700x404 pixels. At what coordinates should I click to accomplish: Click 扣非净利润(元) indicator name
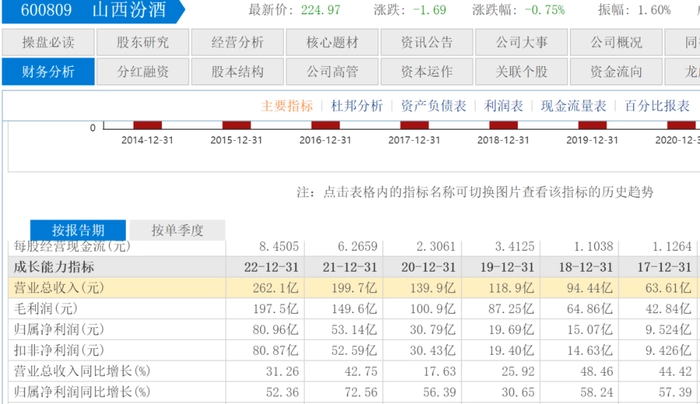click(56, 351)
